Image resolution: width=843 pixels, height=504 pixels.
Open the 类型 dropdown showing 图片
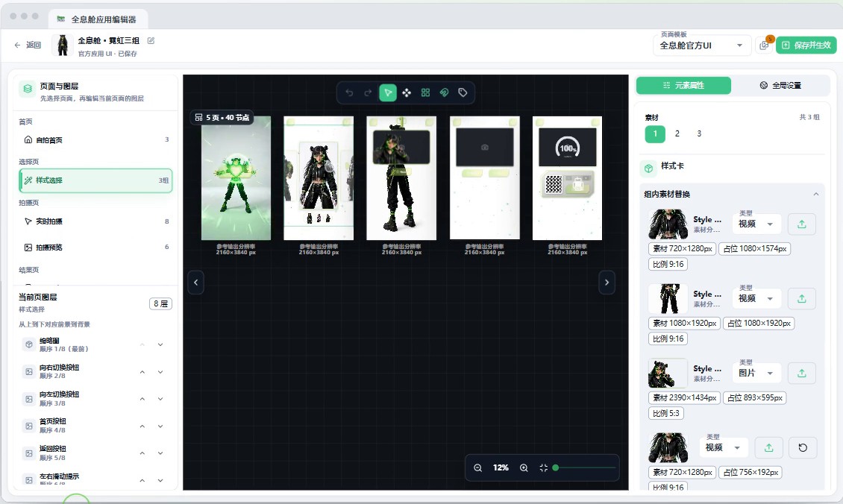(x=756, y=374)
